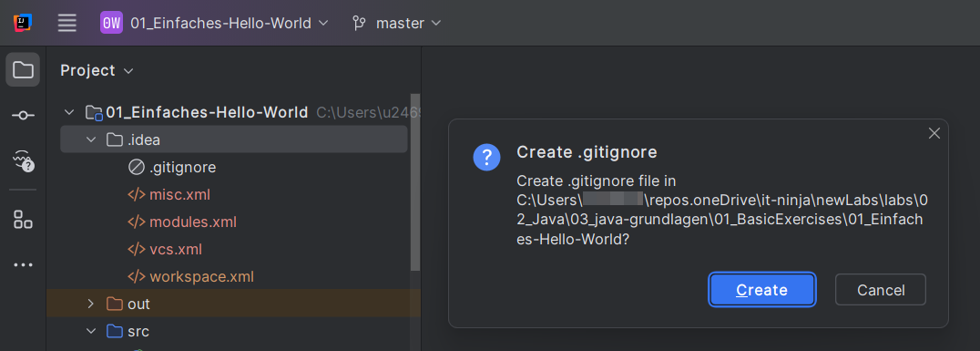Open the 01_Einfaches-Hello-World project dropdown
The image size is (980, 351).
click(x=214, y=23)
